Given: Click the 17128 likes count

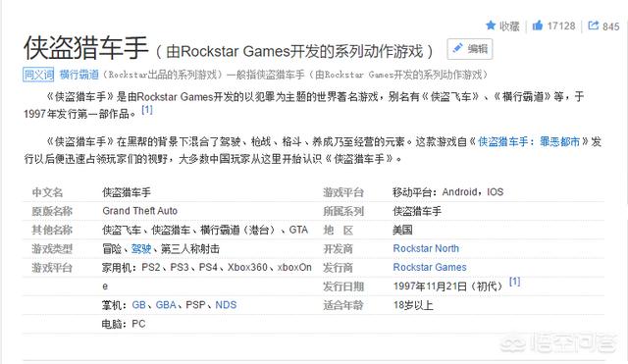Looking at the screenshot, I should [x=561, y=26].
